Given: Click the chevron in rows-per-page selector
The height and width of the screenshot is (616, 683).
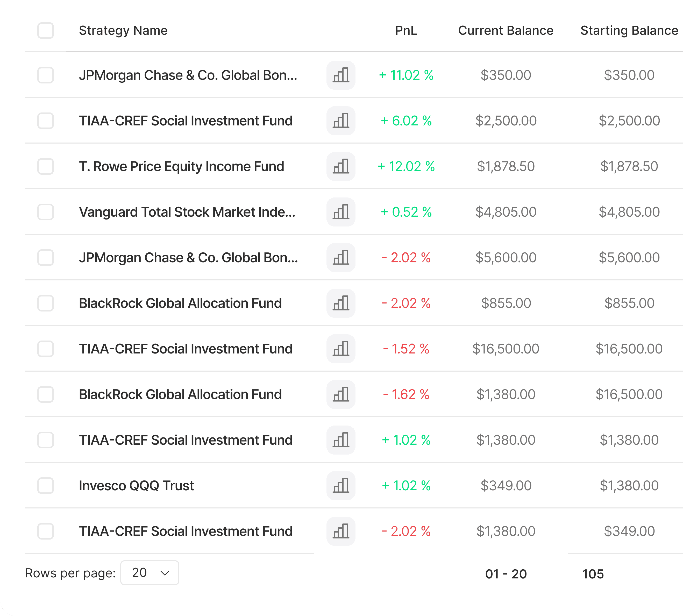Looking at the screenshot, I should [165, 573].
